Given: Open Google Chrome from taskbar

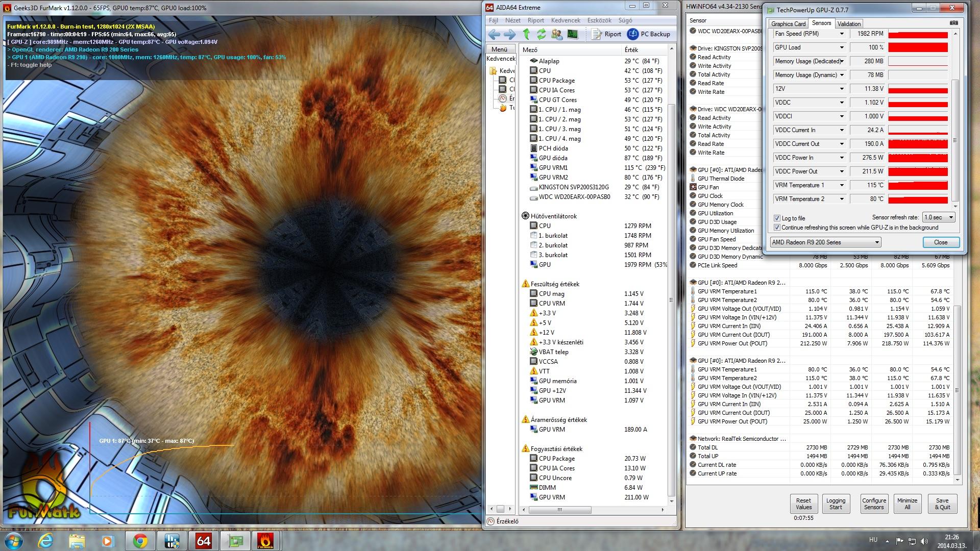Looking at the screenshot, I should (140, 541).
